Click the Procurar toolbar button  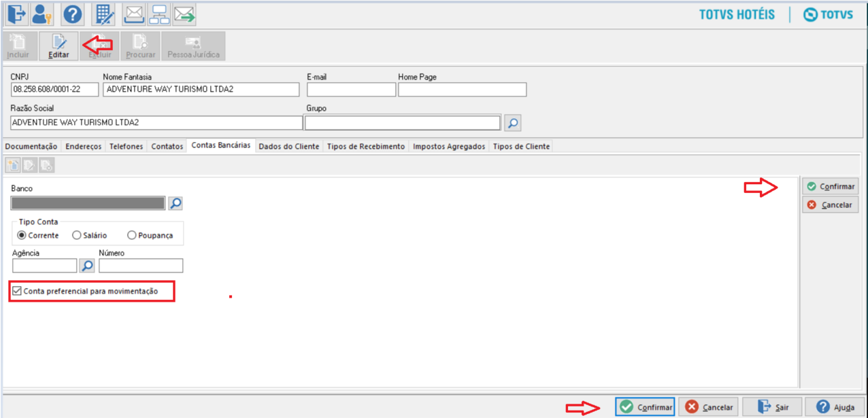[x=141, y=46]
